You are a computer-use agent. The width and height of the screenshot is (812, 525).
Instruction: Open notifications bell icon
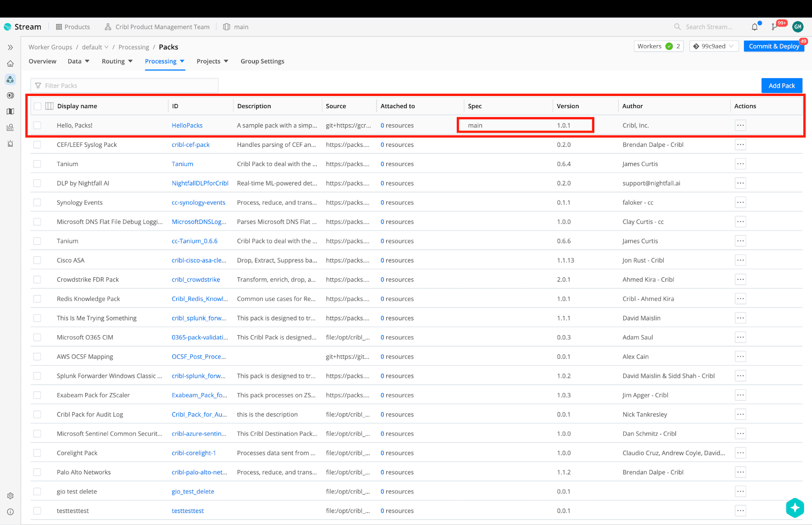click(x=755, y=27)
